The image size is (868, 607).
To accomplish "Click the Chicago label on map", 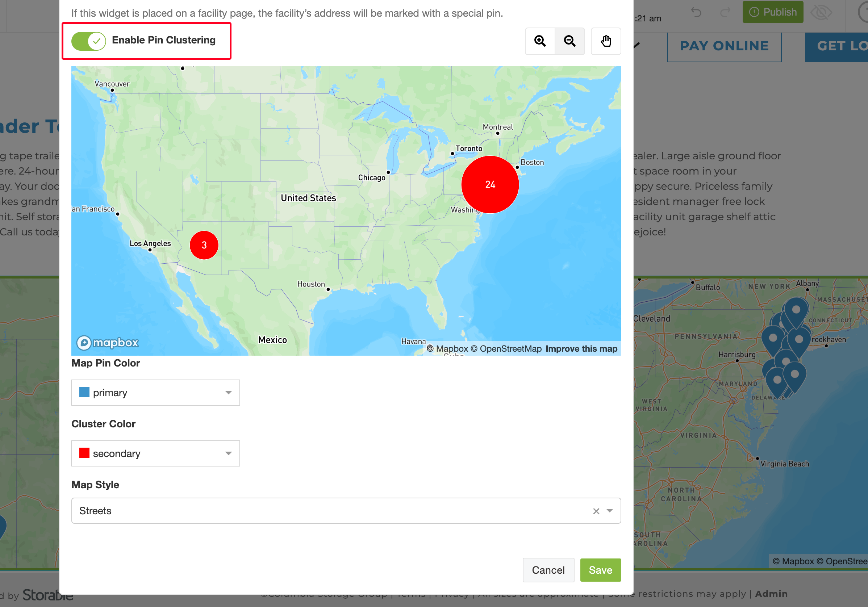I will click(372, 177).
